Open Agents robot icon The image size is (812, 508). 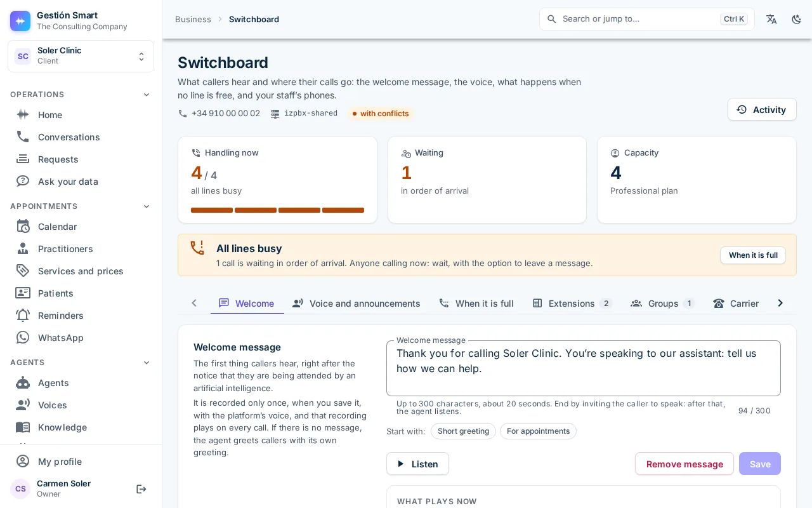click(x=23, y=383)
